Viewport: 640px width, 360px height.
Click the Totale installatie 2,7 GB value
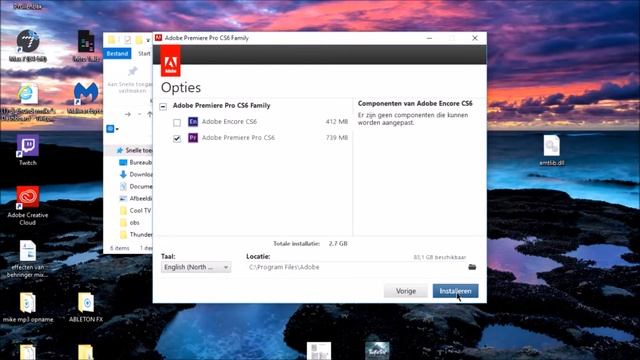338,243
